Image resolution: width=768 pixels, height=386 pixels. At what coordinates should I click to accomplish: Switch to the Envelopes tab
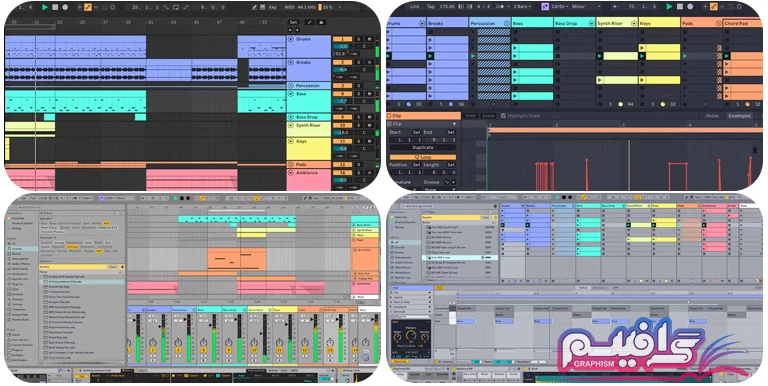click(x=739, y=116)
